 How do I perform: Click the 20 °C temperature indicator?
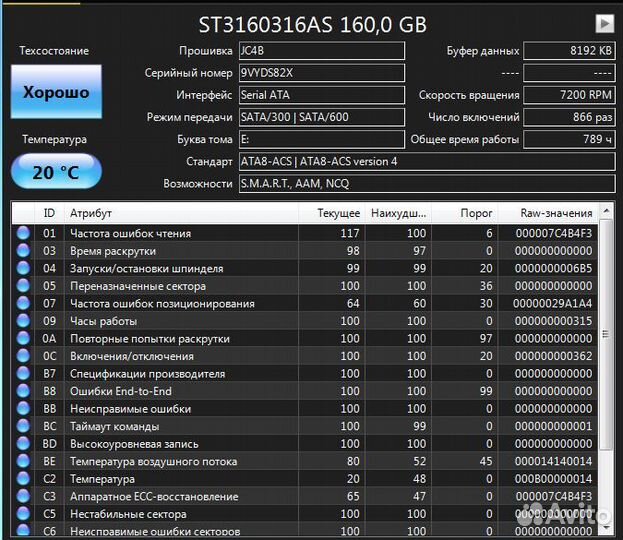click(56, 172)
